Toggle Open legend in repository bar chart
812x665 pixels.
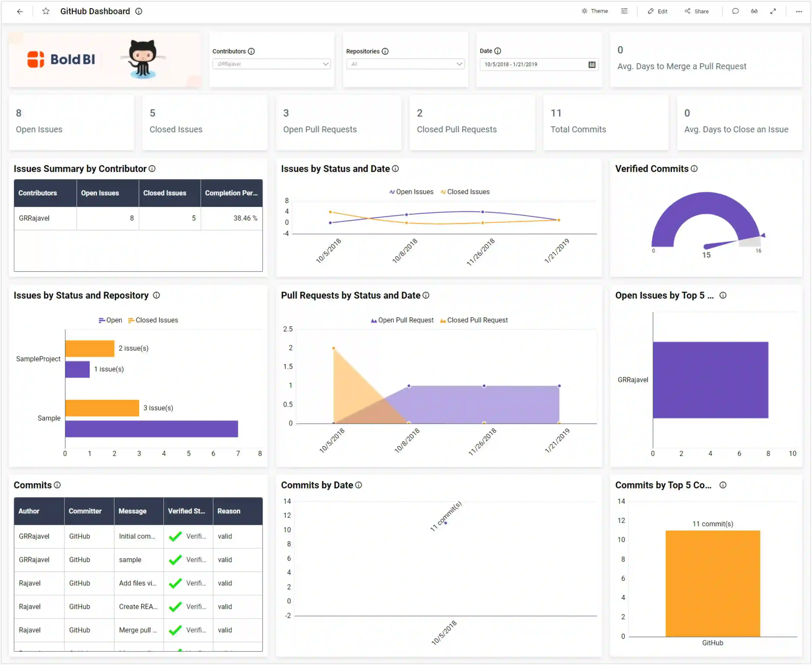point(110,320)
